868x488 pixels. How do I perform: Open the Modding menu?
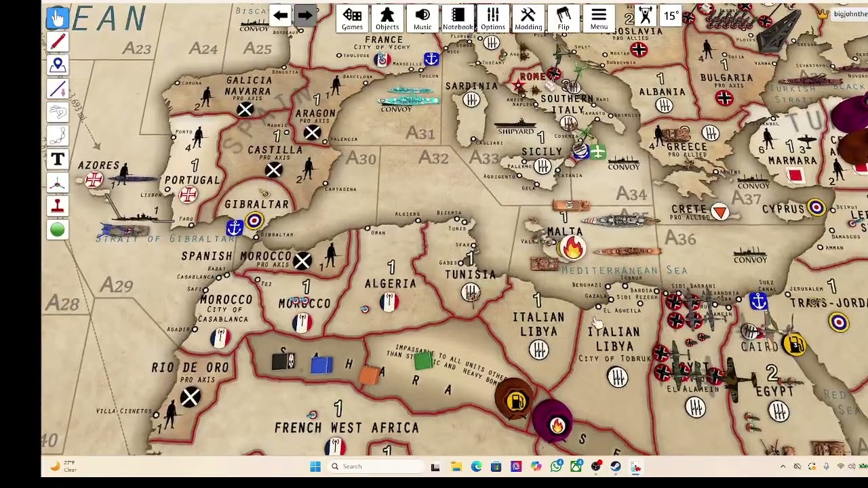point(528,19)
